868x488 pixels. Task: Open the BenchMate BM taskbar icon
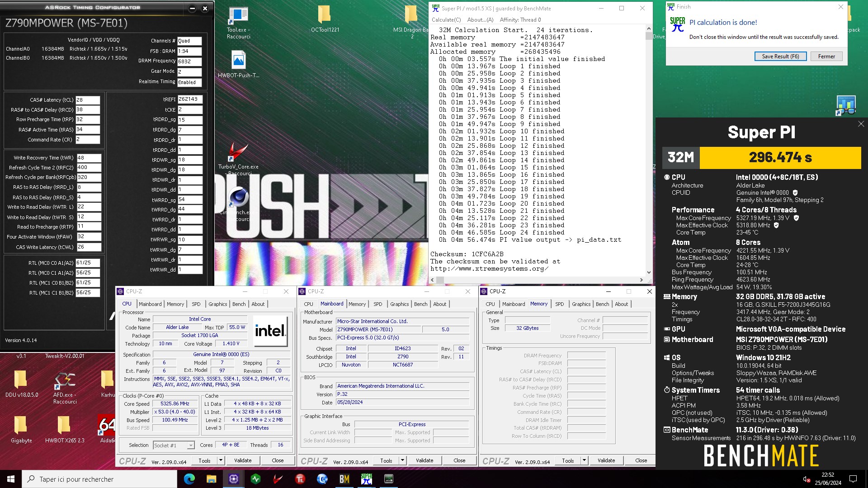(344, 479)
